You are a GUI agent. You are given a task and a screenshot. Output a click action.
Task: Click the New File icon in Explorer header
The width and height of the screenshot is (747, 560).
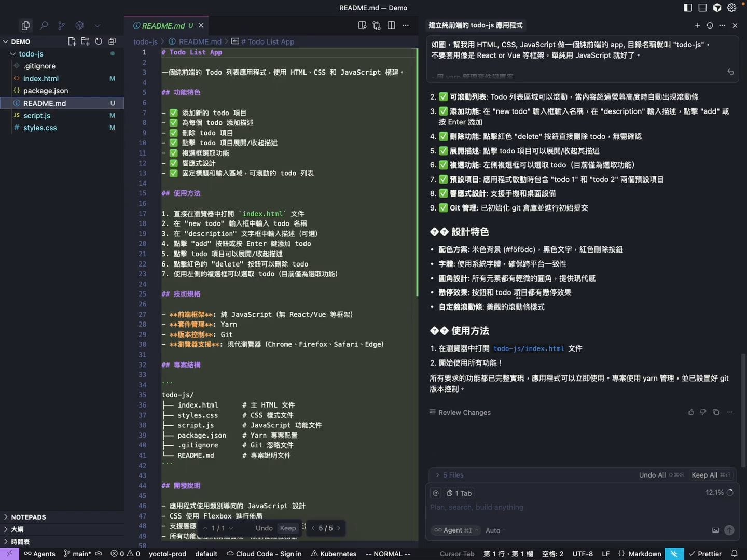tap(72, 41)
